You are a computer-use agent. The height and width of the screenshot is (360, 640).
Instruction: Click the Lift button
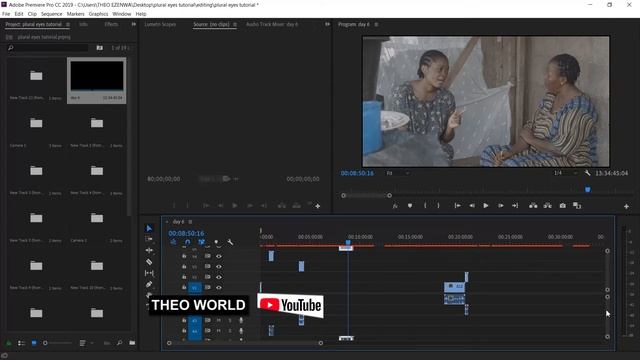coord(533,206)
